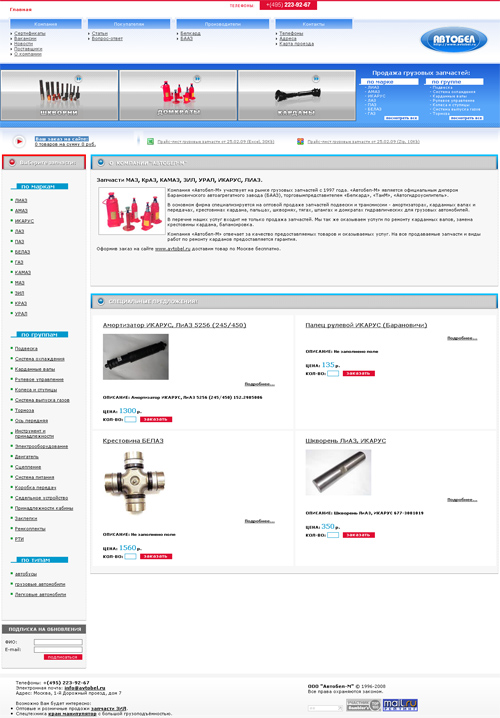The width and height of the screenshot is (500, 718).
Task: Open the Подвеска group in the sidebar
Action: coord(26,348)
